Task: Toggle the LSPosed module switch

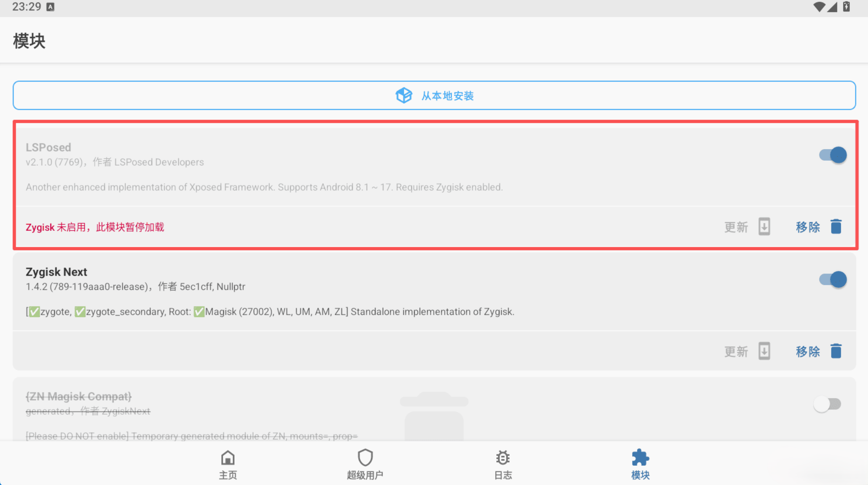Action: [x=832, y=155]
